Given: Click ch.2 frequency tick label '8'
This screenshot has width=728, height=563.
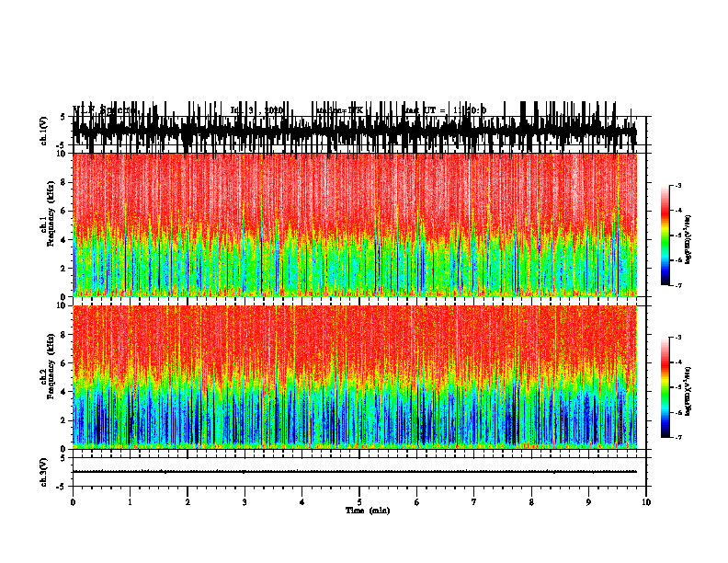Looking at the screenshot, I should [x=63, y=335].
